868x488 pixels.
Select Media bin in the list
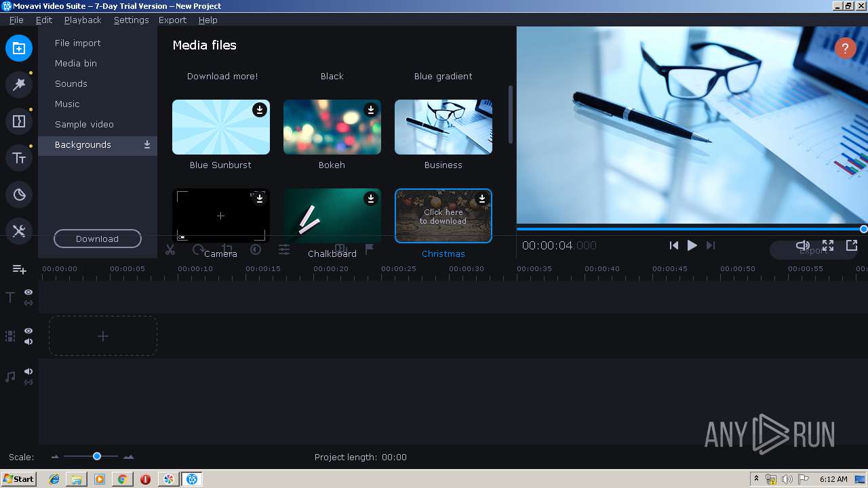coord(98,63)
